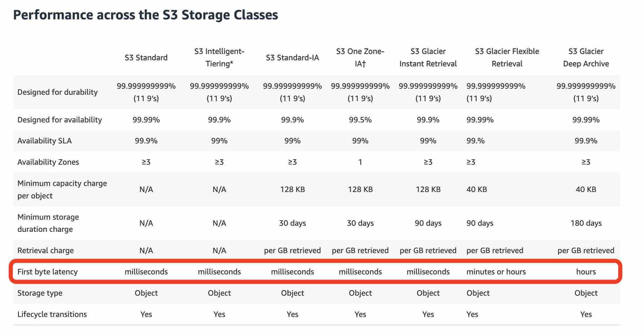
Task: Click the S3 Intelligent-Tiering column header
Action: (x=219, y=57)
